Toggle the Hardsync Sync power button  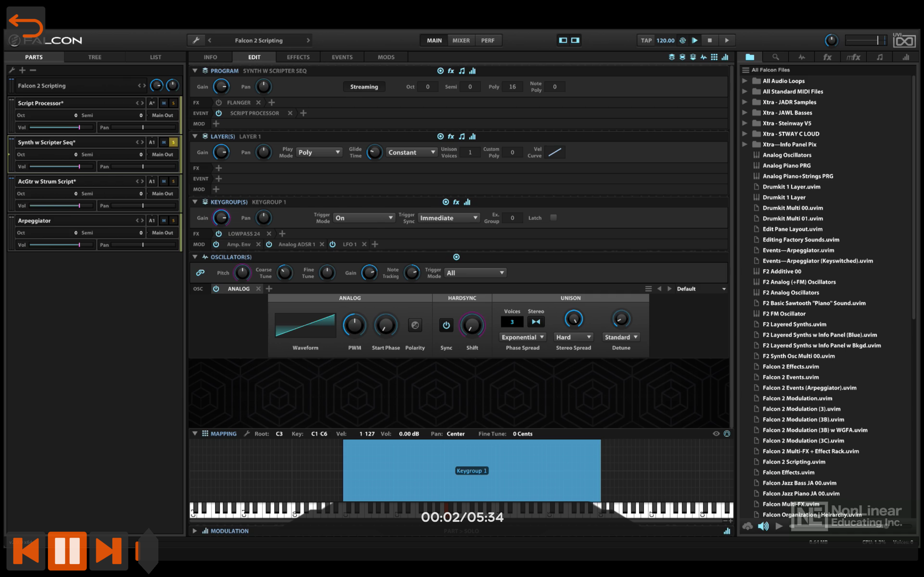(x=446, y=325)
